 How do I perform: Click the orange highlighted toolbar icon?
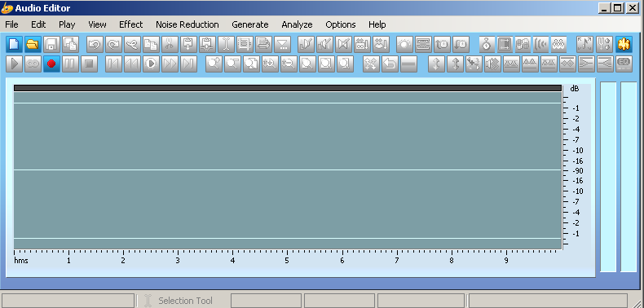[624, 44]
